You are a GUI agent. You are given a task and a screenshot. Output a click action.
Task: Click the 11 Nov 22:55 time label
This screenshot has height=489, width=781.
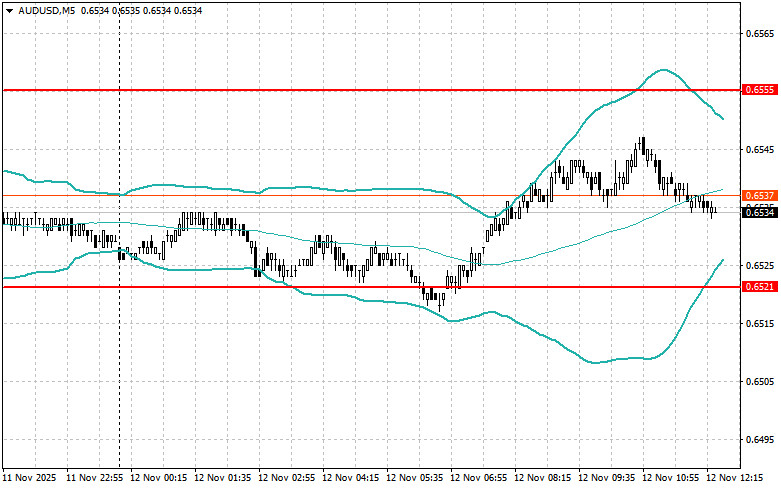click(95, 478)
